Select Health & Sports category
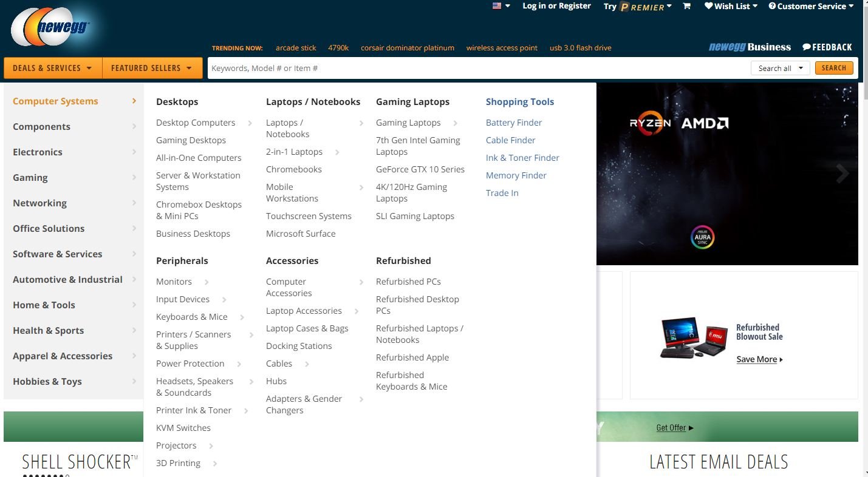 73,331
